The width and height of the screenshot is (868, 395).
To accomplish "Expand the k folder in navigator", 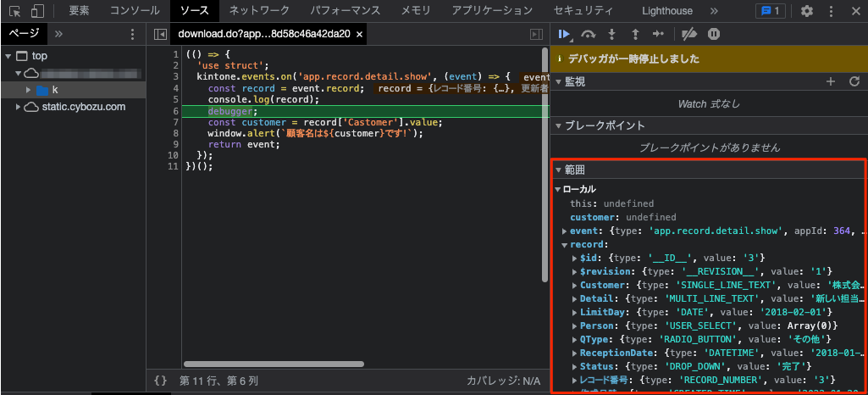I will pos(28,90).
